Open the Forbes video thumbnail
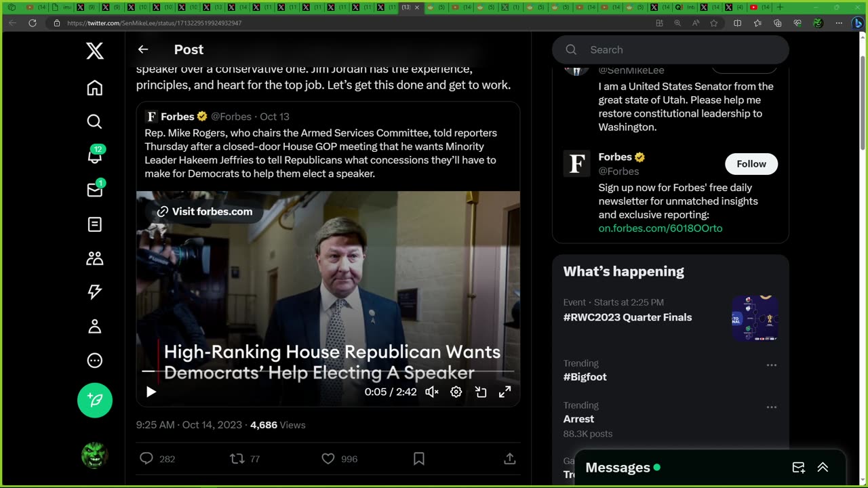Viewport: 868px width, 488px height. point(328,298)
